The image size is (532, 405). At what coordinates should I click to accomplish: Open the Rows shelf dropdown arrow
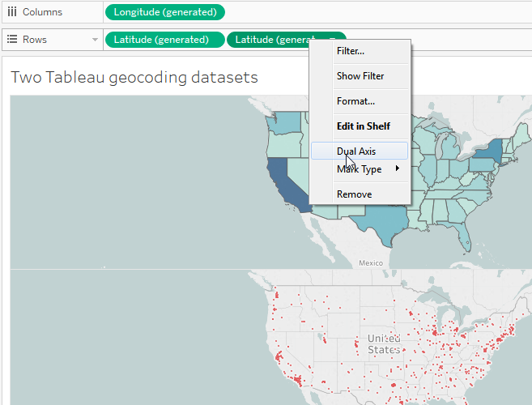[x=95, y=39]
